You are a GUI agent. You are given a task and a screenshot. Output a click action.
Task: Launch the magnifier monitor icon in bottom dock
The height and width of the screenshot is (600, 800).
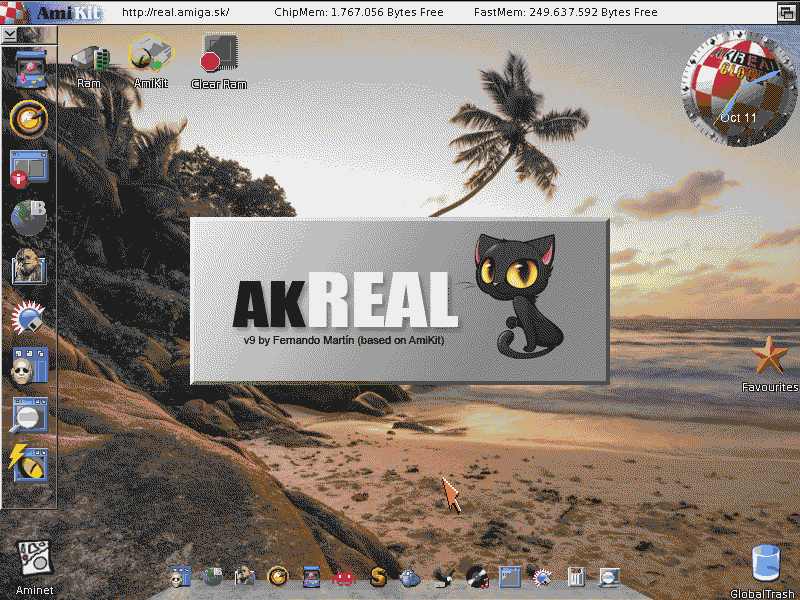(x=609, y=578)
